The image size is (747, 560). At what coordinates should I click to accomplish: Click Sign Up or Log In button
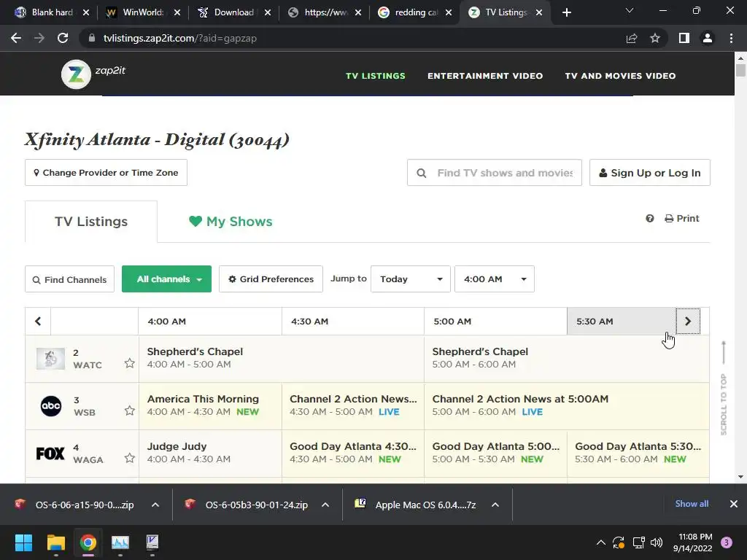point(650,172)
